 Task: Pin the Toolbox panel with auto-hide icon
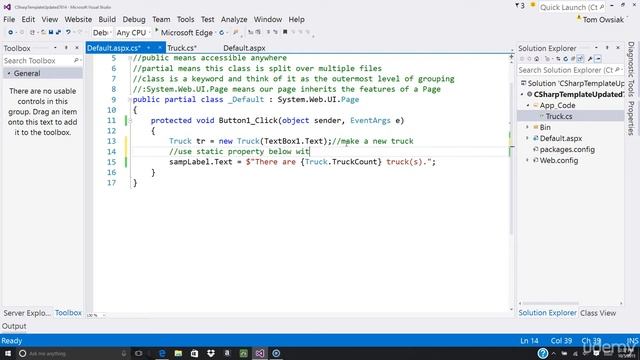coord(66,48)
